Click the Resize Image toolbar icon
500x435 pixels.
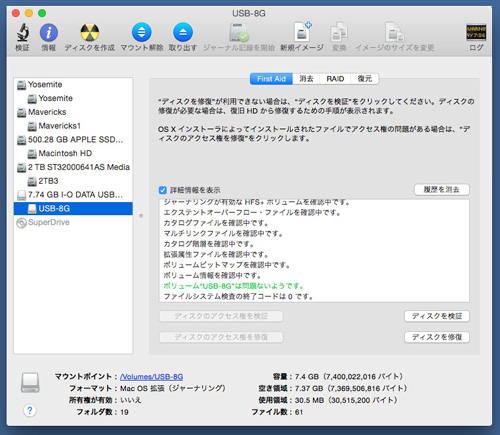394,33
